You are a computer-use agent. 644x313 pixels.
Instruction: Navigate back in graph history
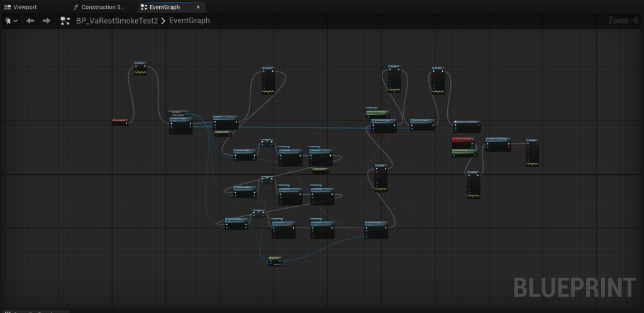pyautogui.click(x=30, y=21)
